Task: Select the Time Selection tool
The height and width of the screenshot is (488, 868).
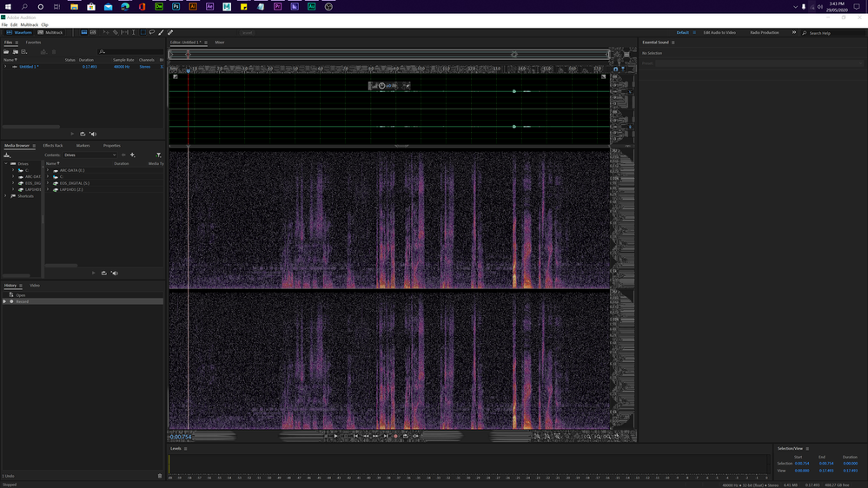Action: pyautogui.click(x=134, y=33)
